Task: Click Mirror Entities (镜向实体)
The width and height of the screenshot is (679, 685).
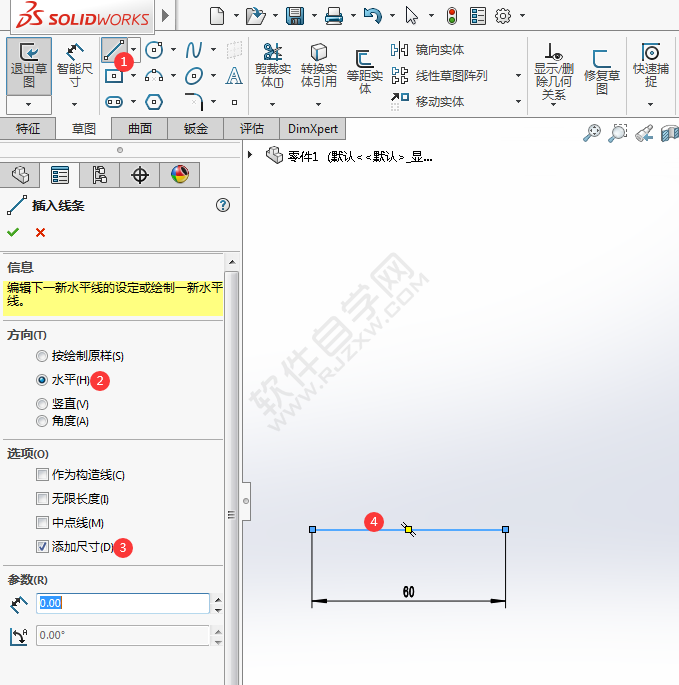Action: click(x=427, y=50)
